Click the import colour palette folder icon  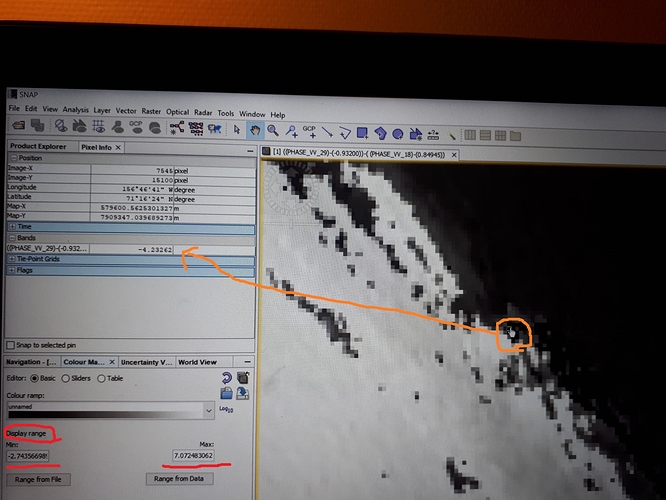point(226,393)
